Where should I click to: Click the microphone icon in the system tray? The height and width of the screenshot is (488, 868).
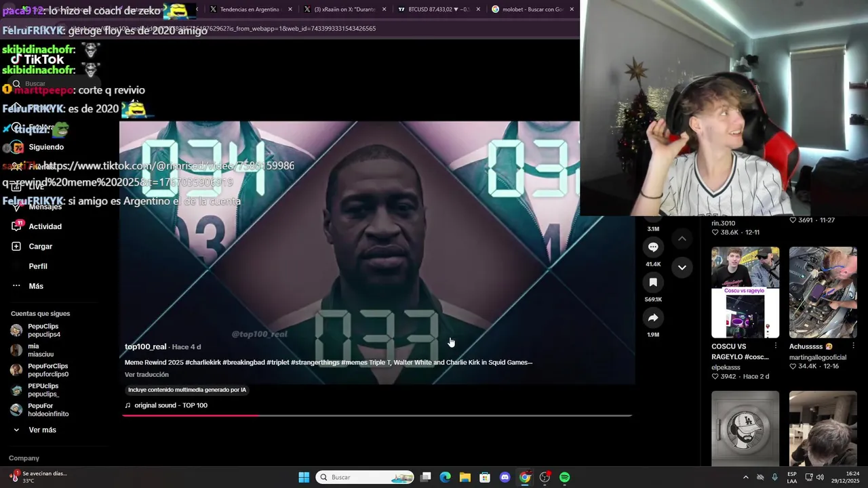click(775, 477)
